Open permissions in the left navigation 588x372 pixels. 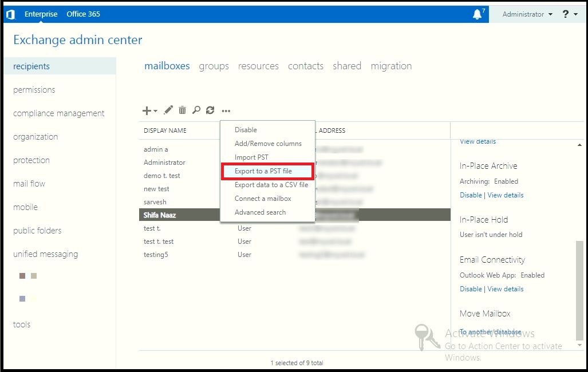pyautogui.click(x=34, y=90)
